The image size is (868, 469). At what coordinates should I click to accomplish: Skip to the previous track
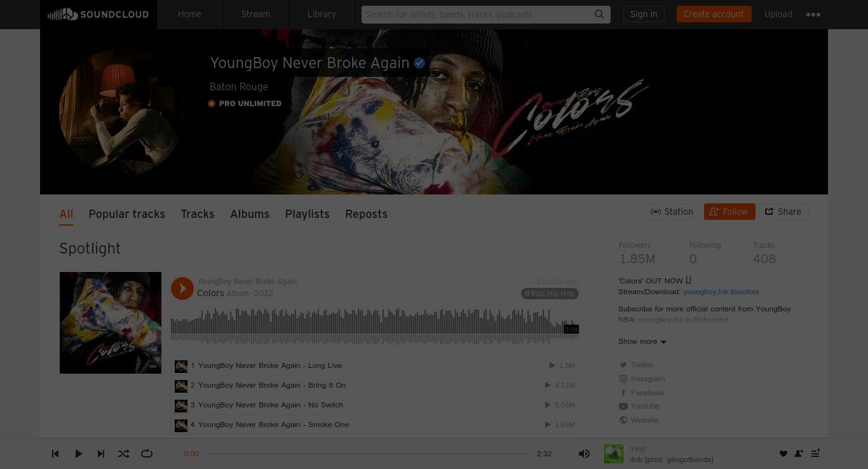point(55,454)
